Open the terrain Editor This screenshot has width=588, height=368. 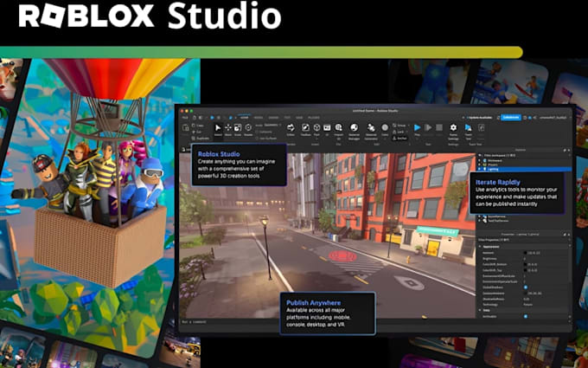(x=291, y=130)
